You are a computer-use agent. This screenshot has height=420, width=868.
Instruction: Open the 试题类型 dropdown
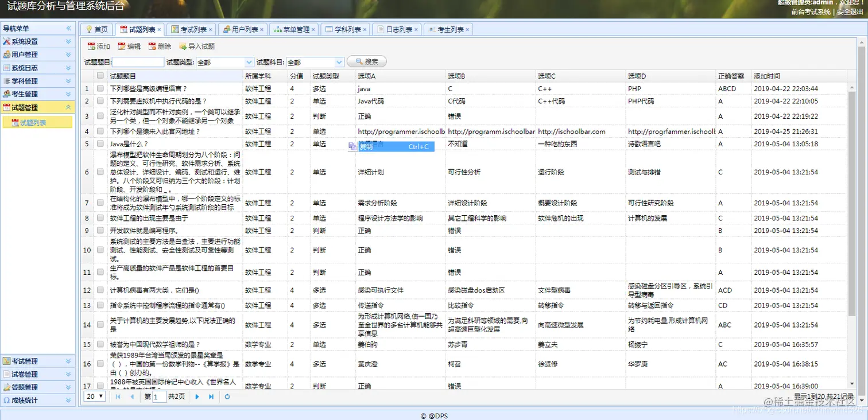point(249,62)
